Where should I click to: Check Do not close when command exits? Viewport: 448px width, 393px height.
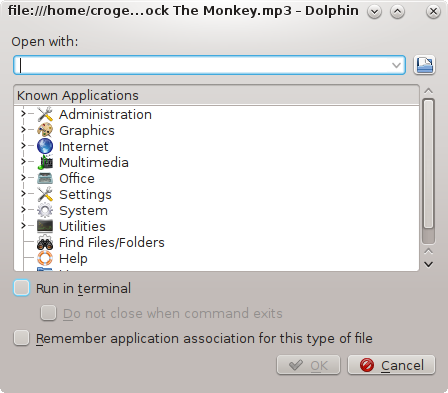48,313
